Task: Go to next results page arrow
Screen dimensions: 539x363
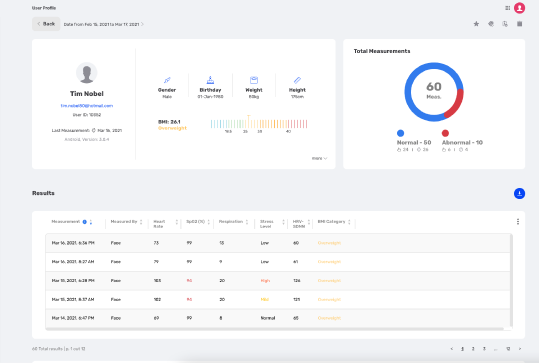Action: (x=520, y=349)
